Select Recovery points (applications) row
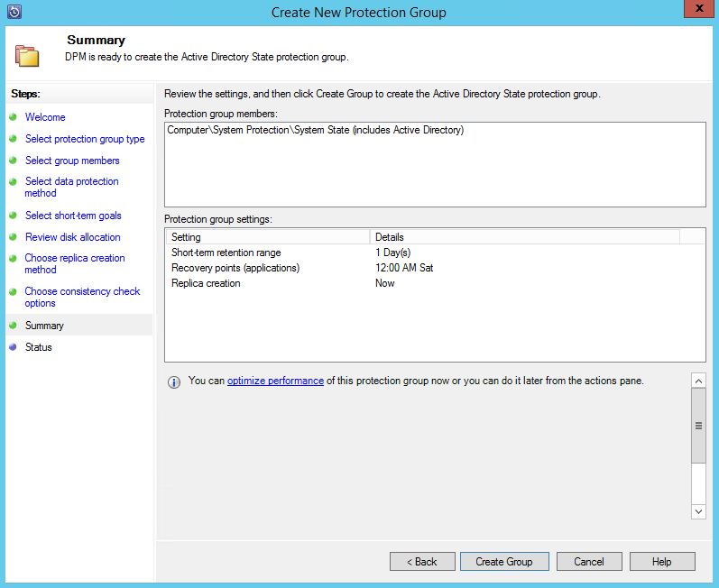The image size is (719, 588). [x=435, y=268]
